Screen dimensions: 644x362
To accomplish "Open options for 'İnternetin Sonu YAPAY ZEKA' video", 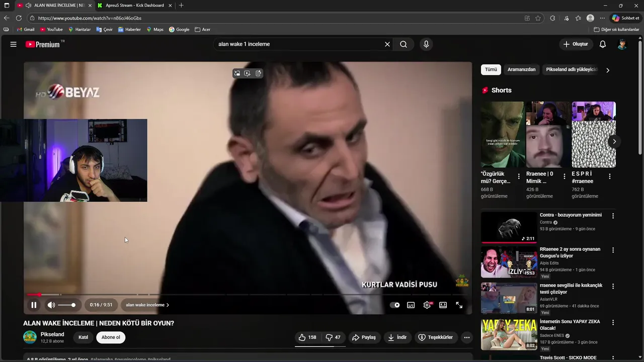I will [x=613, y=322].
